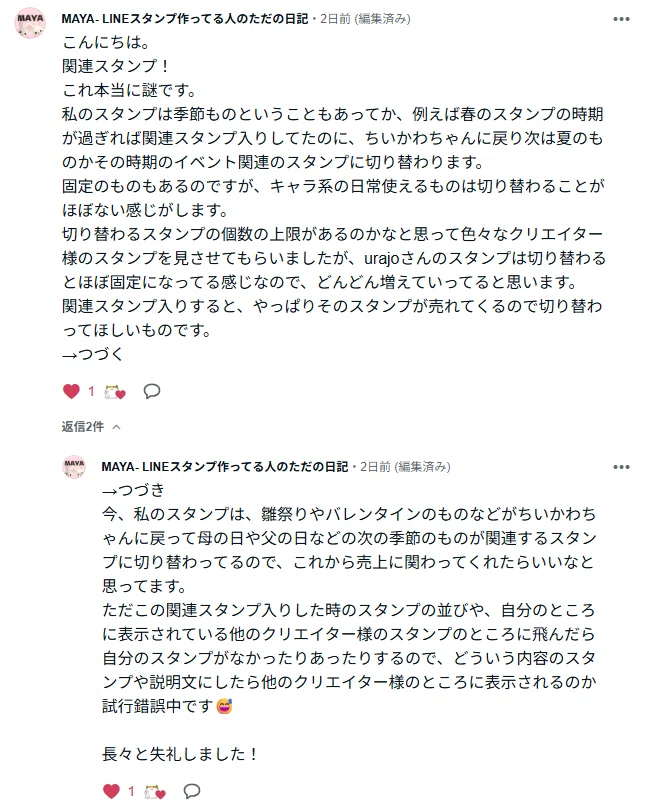This screenshot has height=808, width=664.
Task: Click the 編集済み label on the main post
Action: click(x=383, y=19)
